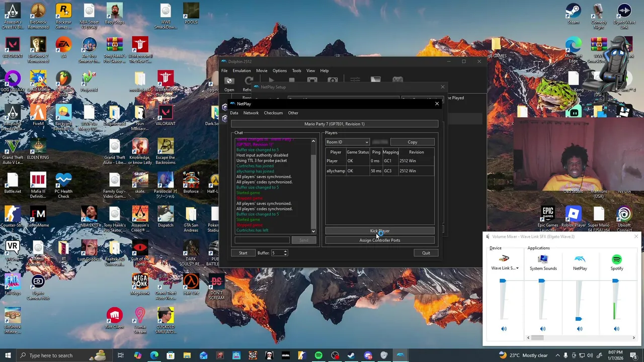Image resolution: width=644 pixels, height=362 pixels.
Task: Click the chat message input field
Action: point(262,240)
